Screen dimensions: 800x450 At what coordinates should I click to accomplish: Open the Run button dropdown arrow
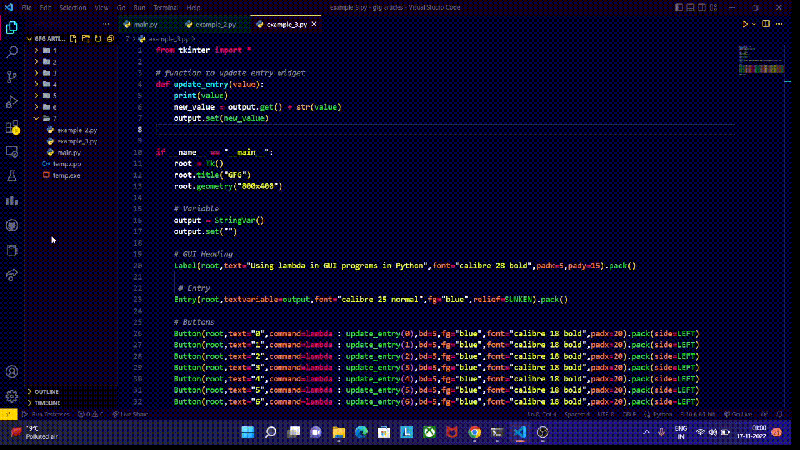pos(754,24)
